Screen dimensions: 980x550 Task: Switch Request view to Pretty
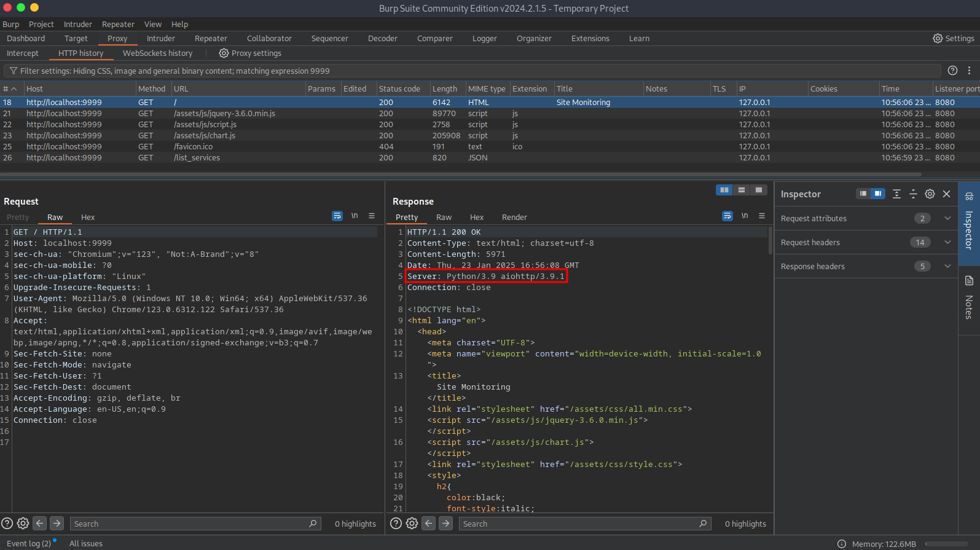pyautogui.click(x=18, y=218)
